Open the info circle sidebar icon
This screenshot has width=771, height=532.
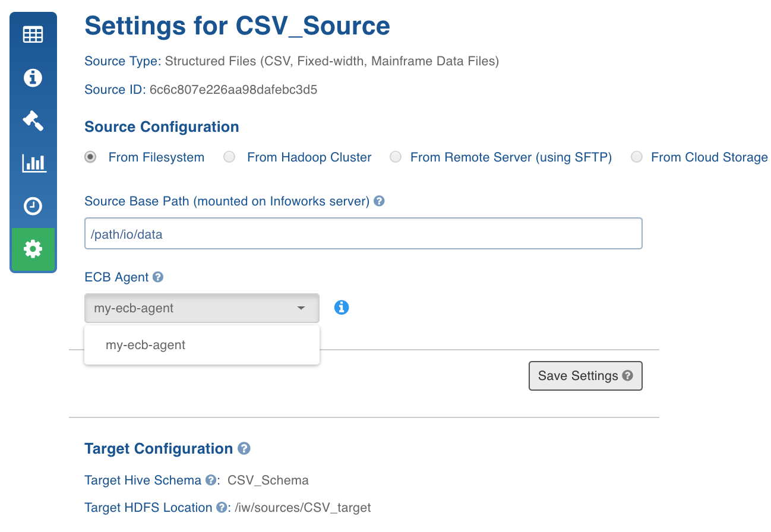tap(33, 78)
